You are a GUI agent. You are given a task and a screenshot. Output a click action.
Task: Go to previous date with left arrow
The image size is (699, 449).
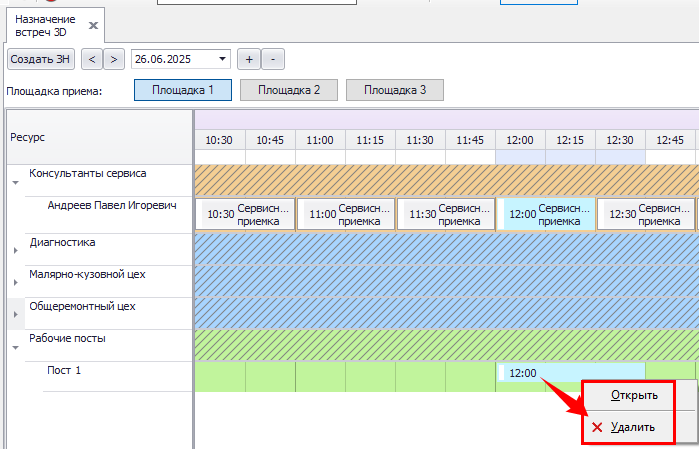92,59
